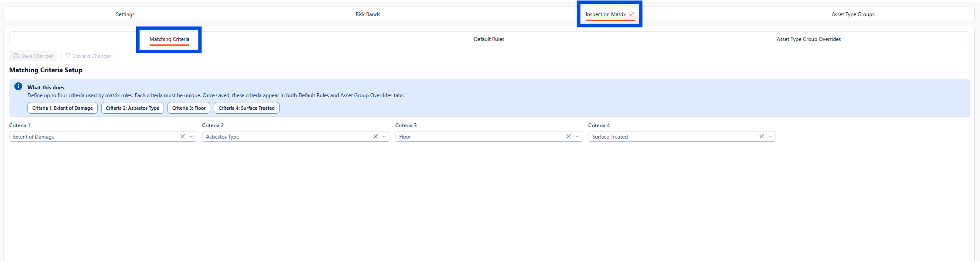Open the Criteria 3 dropdown chevron
Screen dimensions: 980x261
point(577,136)
